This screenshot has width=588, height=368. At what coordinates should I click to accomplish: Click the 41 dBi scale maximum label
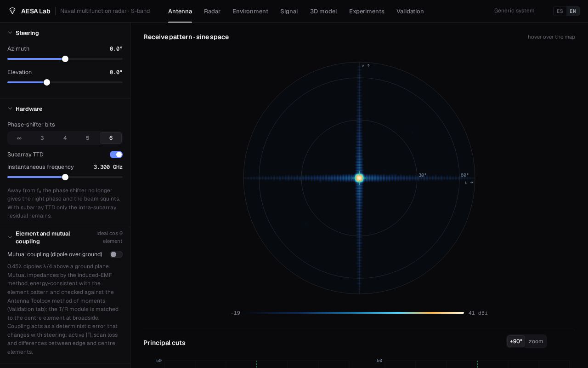[x=478, y=313]
